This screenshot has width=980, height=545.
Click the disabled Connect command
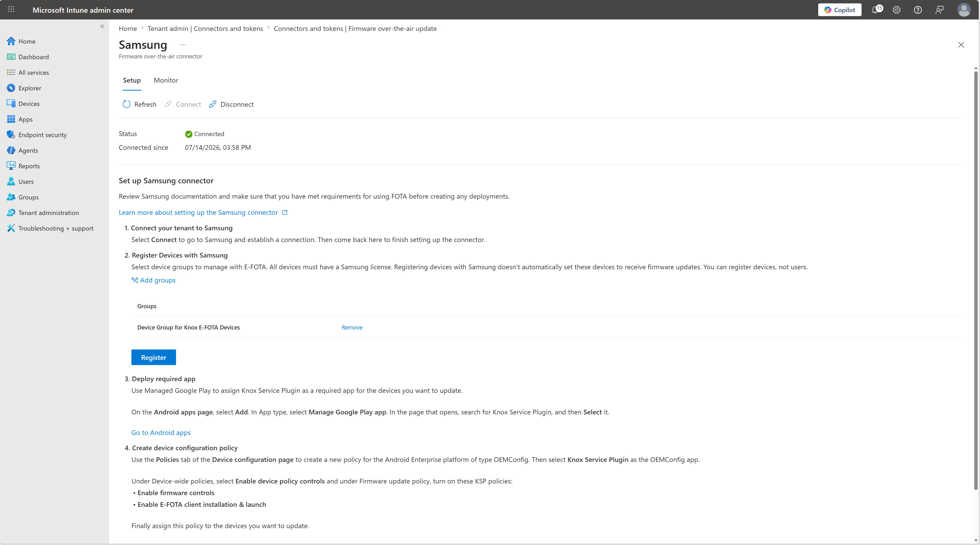point(183,104)
